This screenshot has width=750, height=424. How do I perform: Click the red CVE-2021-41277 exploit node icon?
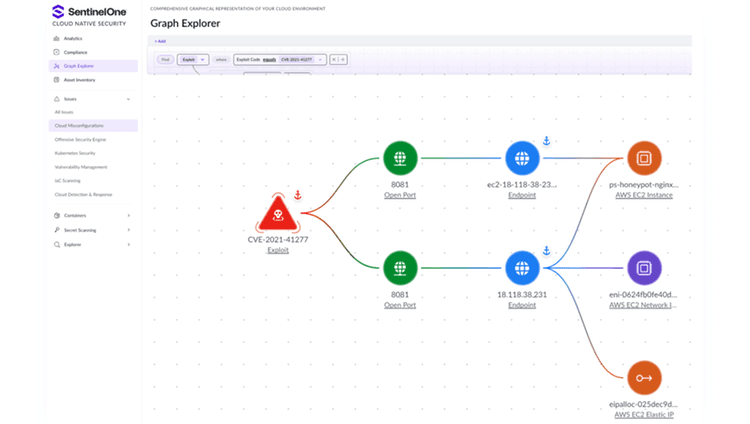pyautogui.click(x=281, y=213)
